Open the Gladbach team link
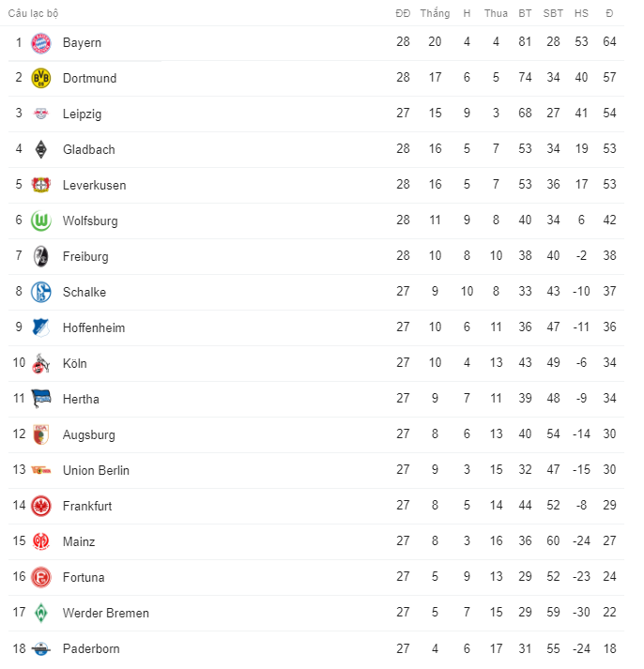The image size is (644, 669). pos(89,149)
